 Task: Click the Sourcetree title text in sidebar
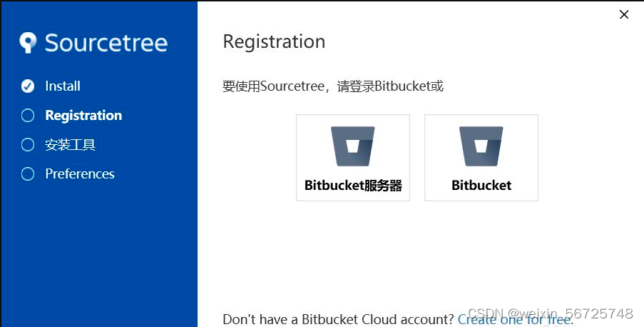(106, 43)
